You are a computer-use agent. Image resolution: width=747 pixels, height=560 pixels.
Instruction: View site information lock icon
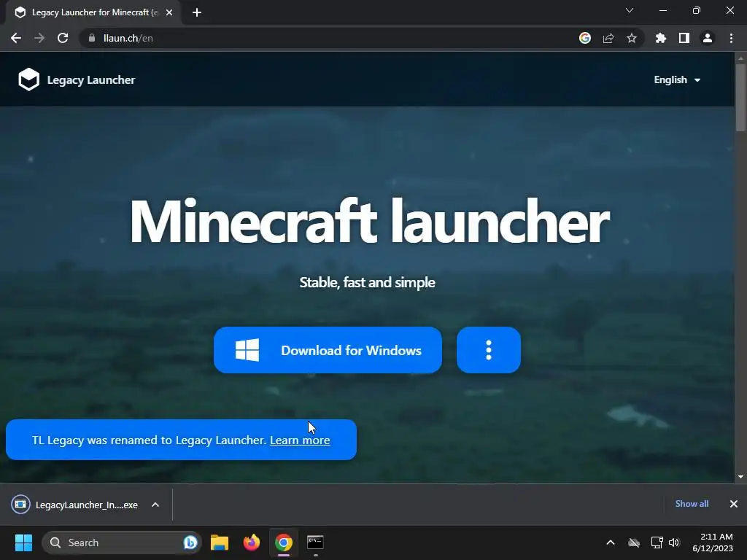point(92,38)
